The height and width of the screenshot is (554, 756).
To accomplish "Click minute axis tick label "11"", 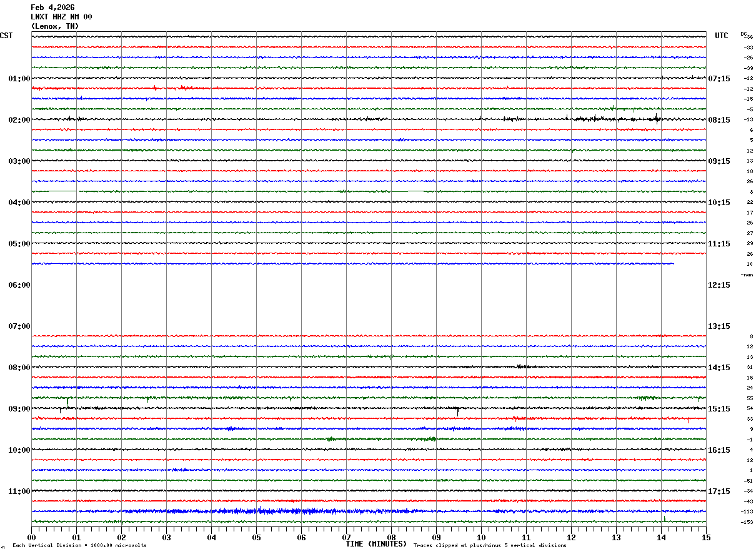I will [526, 537].
